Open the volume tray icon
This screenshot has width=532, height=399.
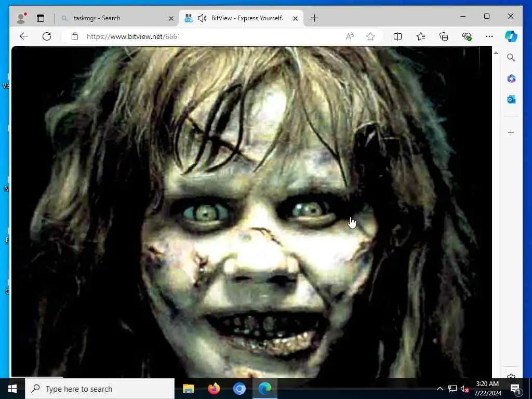(x=464, y=389)
